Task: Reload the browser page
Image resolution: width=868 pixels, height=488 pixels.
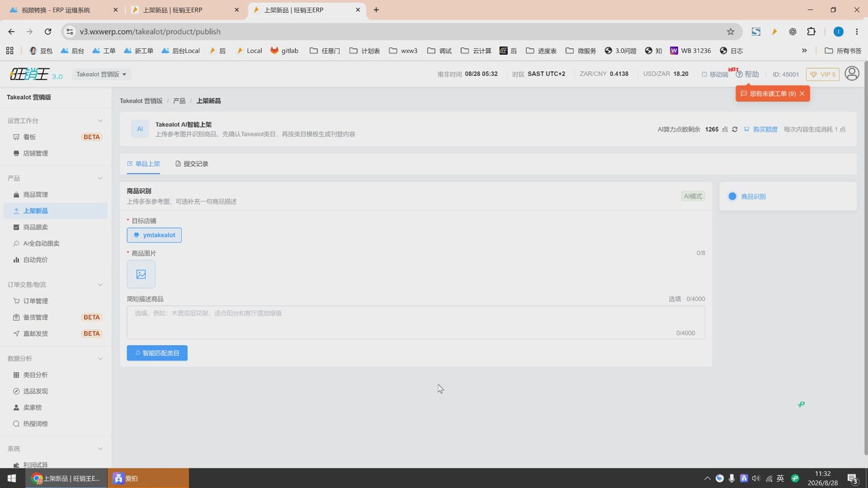Action: [x=47, y=32]
